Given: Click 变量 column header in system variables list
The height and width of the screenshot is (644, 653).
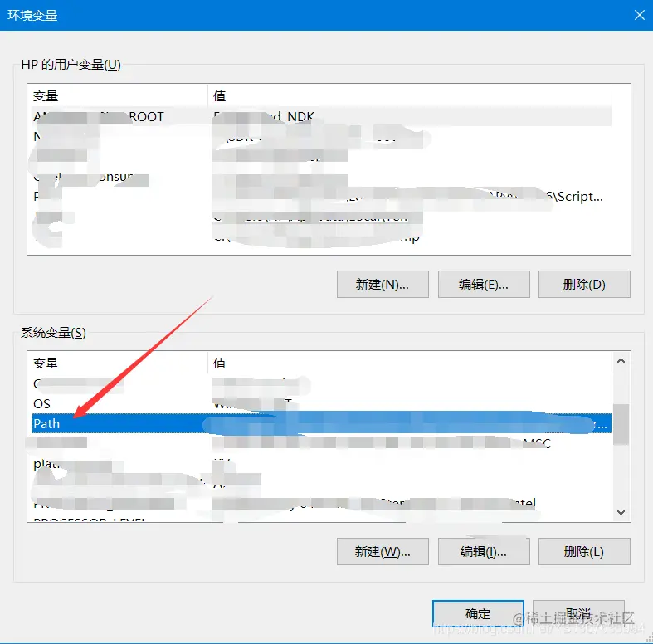Looking at the screenshot, I should 119,363.
